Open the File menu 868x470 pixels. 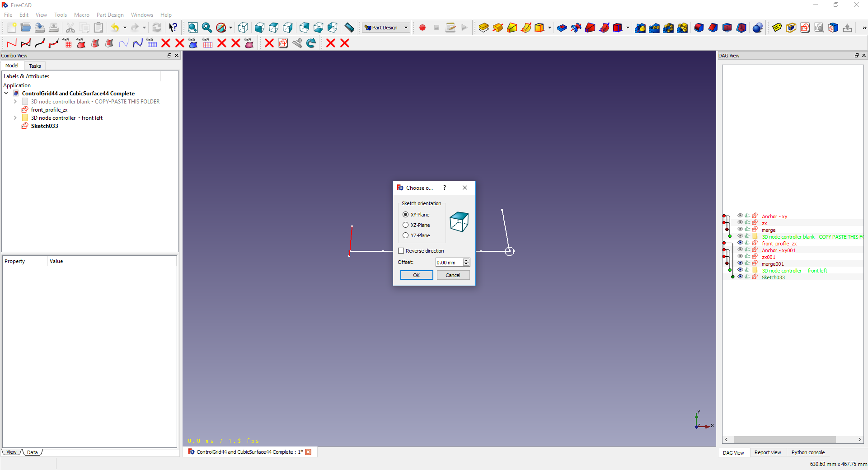click(x=8, y=15)
